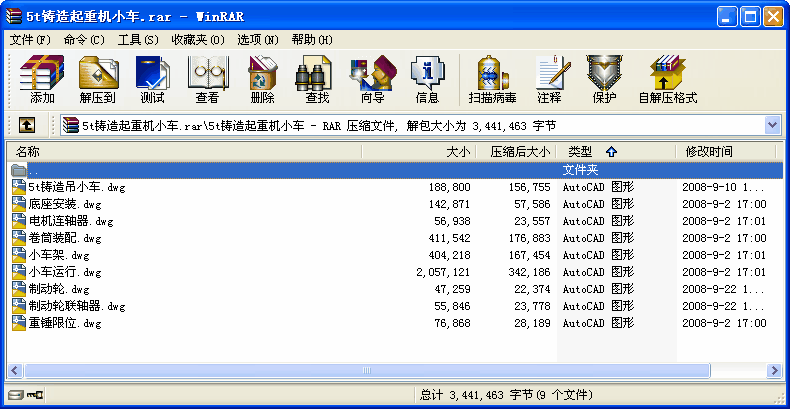Click the drive icon in status bar
The height and width of the screenshot is (409, 790).
click(x=16, y=394)
